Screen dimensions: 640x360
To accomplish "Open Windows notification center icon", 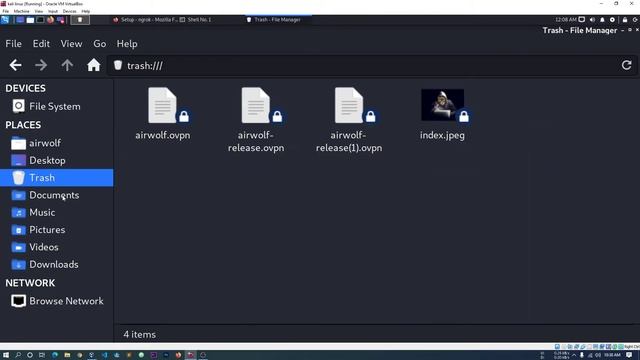I will point(629,355).
